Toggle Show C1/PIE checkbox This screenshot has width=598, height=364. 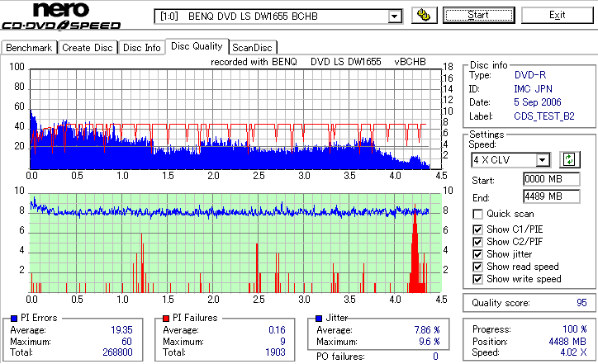477,229
